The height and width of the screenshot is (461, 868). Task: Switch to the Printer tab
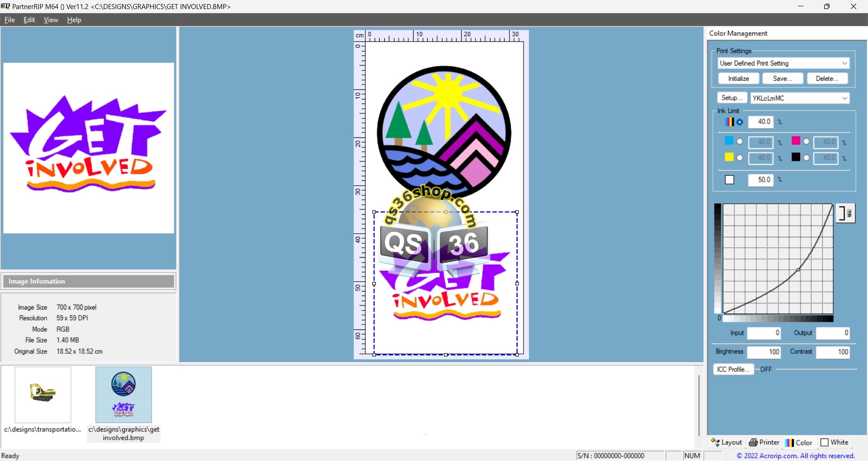coord(764,442)
